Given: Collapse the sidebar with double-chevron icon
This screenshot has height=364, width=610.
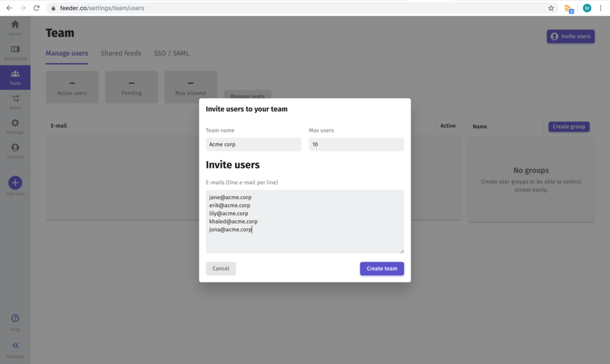Looking at the screenshot, I should (15, 346).
